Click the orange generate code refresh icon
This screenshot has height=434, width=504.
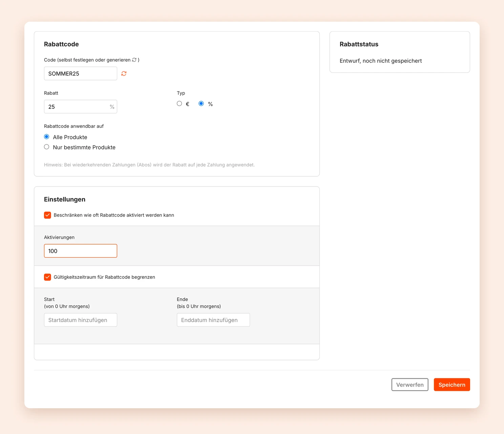pyautogui.click(x=124, y=74)
